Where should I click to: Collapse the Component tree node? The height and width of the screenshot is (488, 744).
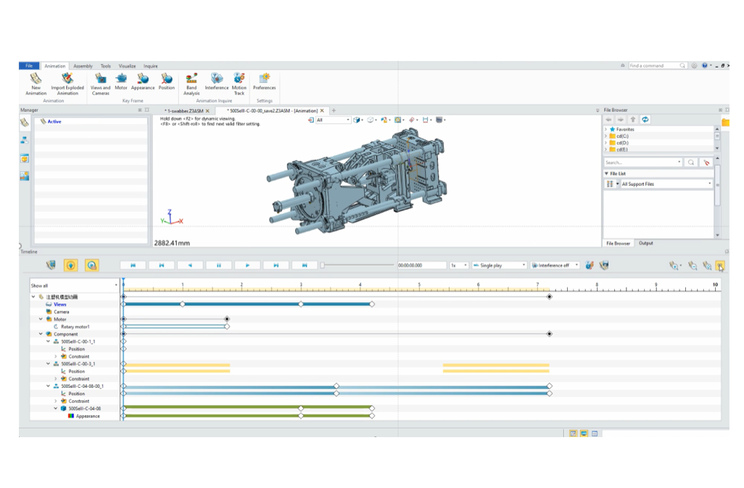42,334
